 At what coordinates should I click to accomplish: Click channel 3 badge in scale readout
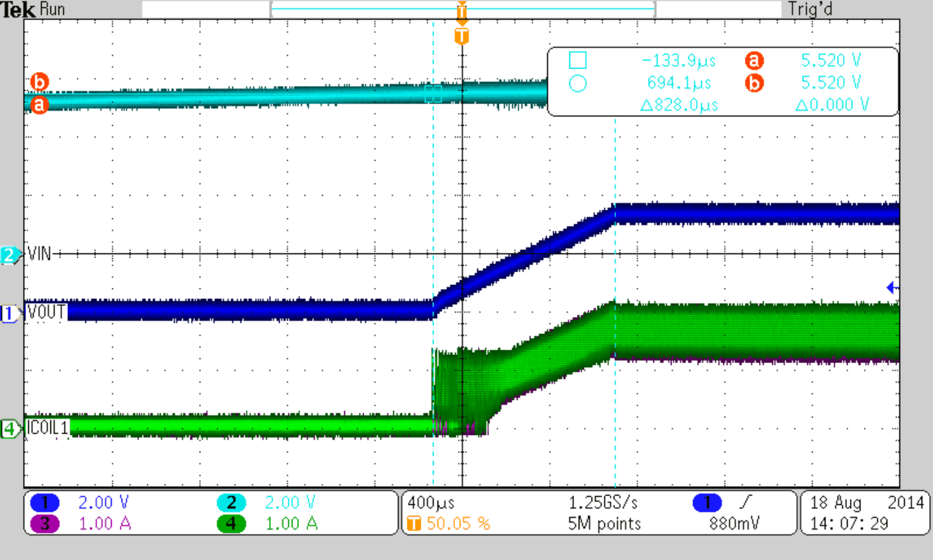[45, 524]
